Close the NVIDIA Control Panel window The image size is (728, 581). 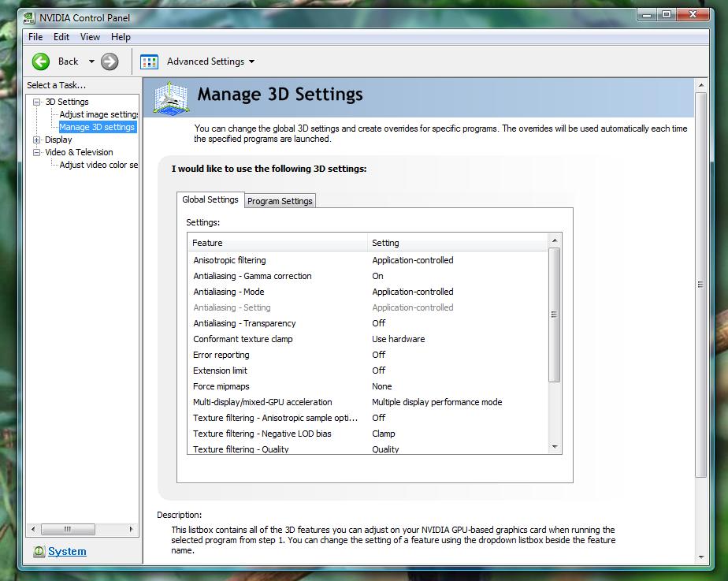[693, 15]
